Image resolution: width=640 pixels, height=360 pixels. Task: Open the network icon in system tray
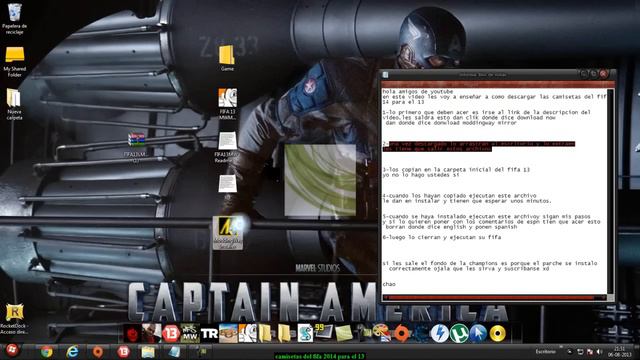coord(580,351)
